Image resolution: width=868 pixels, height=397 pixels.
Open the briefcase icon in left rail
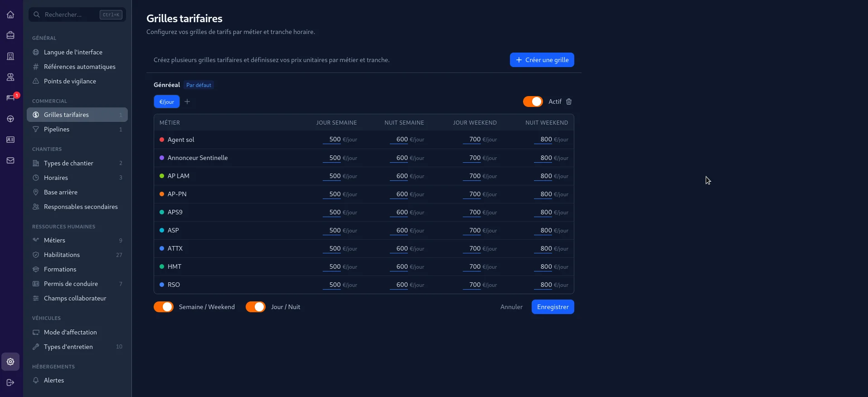pos(10,35)
